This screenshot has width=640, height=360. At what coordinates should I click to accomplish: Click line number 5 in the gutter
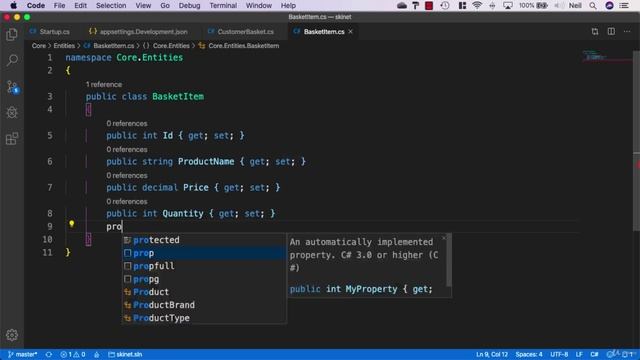49,136
